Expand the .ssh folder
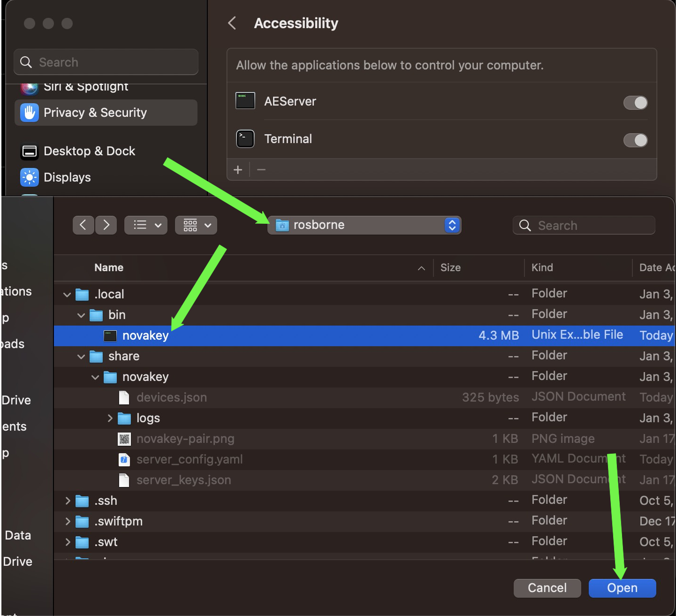The width and height of the screenshot is (676, 616). coord(68,501)
